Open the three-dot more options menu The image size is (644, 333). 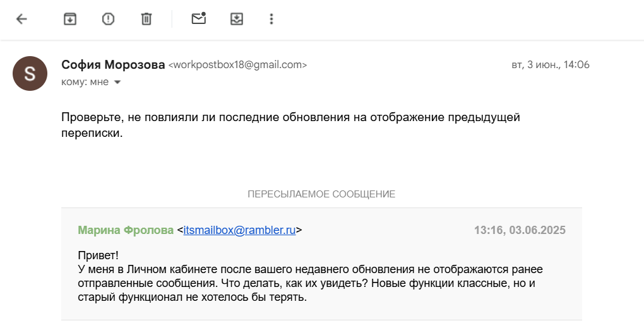point(271,19)
